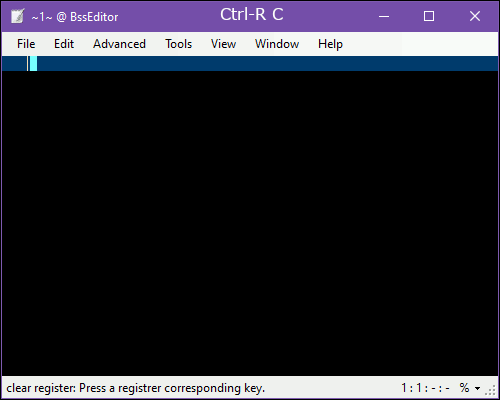Click the ~1~ @ BssEditor window title
500x400 pixels.
pos(75,17)
